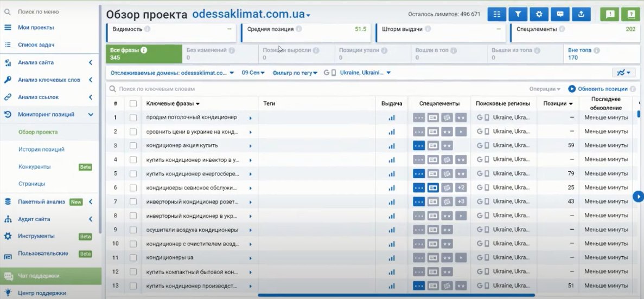The height and width of the screenshot is (299, 644).
Task: Expand the Анализ сайта sidebar section
Action: 49,63
